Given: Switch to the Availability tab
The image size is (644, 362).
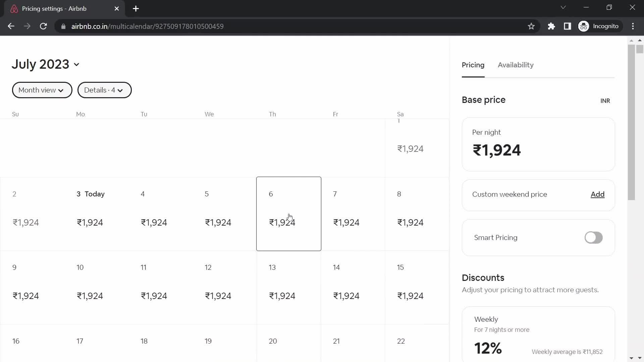Looking at the screenshot, I should [515, 65].
